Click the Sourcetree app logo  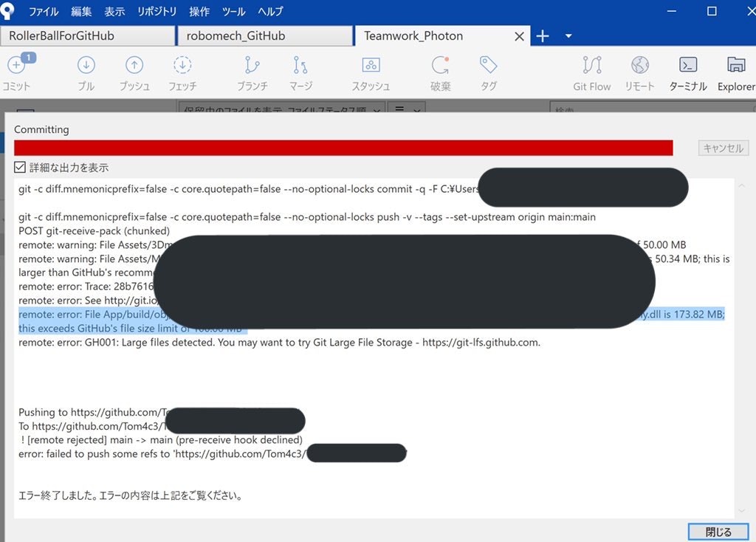click(7, 10)
